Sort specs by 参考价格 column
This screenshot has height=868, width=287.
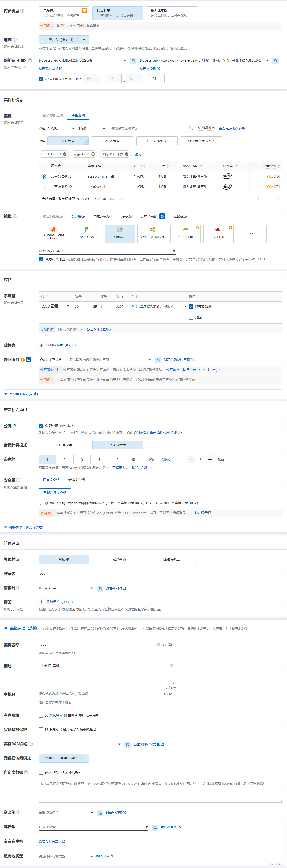(278, 166)
